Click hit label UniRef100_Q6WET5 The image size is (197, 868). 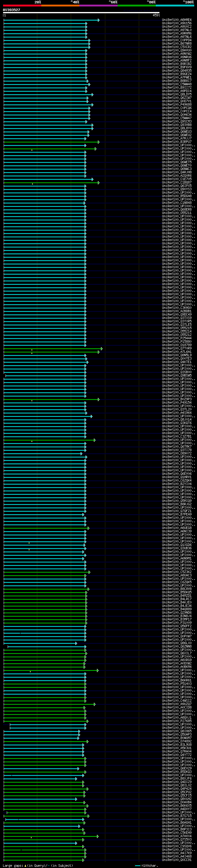coord(176,162)
